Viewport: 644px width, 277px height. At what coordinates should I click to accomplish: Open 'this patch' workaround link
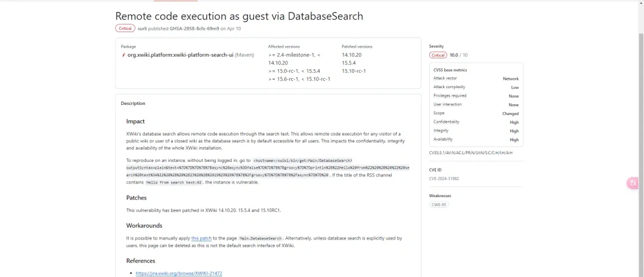202,238
